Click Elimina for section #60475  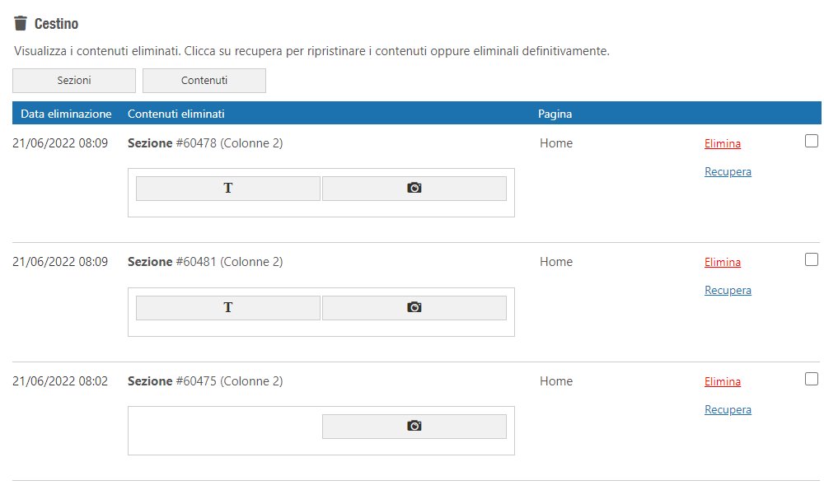[x=723, y=381]
